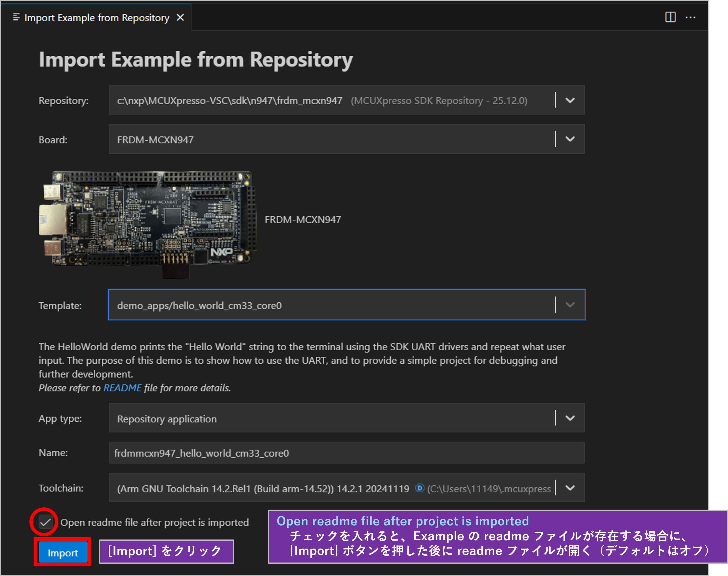Click the tab's list icon
728x576 pixels.
(16, 17)
